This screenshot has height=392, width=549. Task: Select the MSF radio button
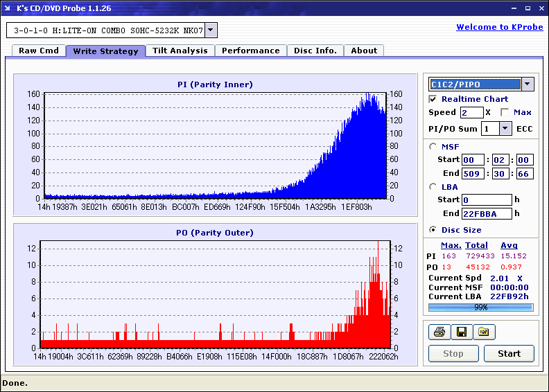[433, 147]
